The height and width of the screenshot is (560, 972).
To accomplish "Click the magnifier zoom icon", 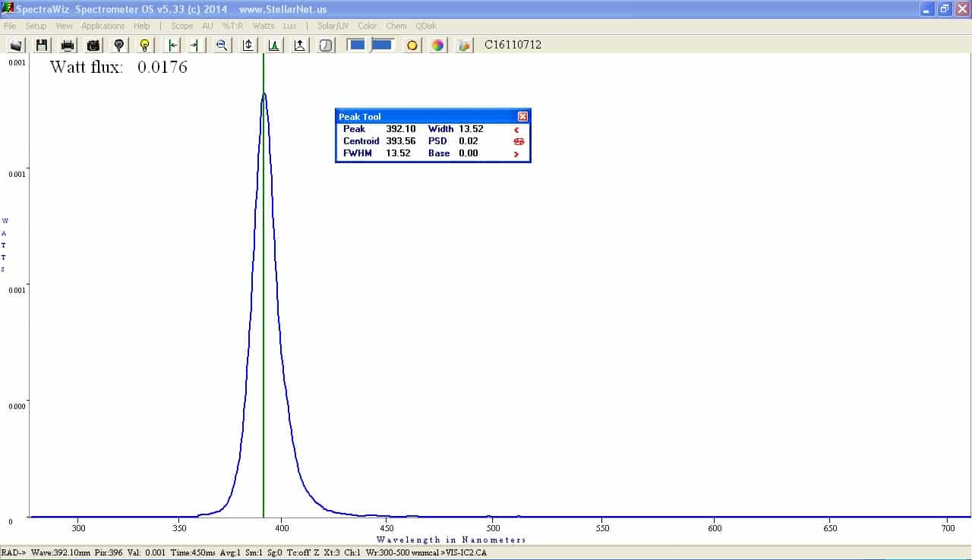I will point(222,46).
